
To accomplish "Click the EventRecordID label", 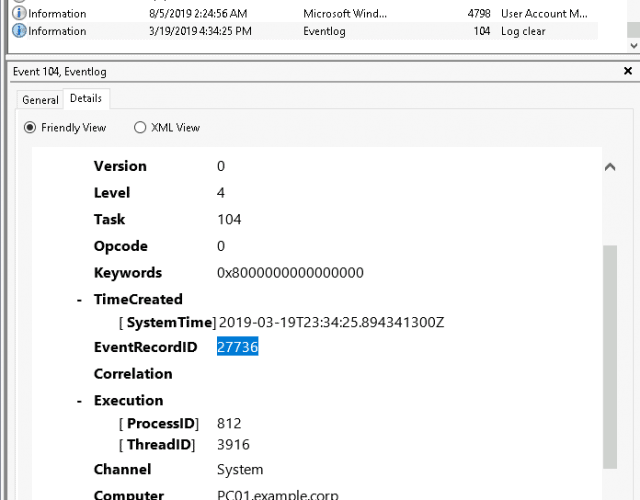I will [146, 347].
